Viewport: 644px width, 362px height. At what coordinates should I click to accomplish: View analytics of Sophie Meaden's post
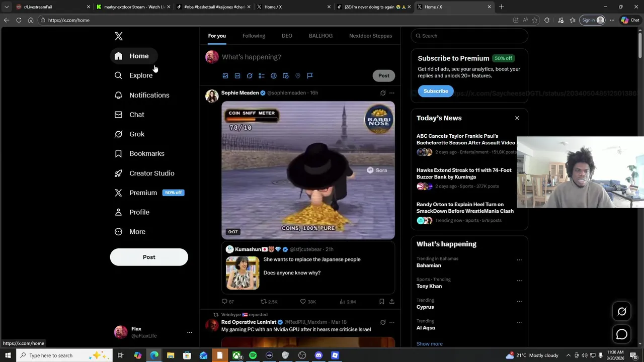pos(348,302)
